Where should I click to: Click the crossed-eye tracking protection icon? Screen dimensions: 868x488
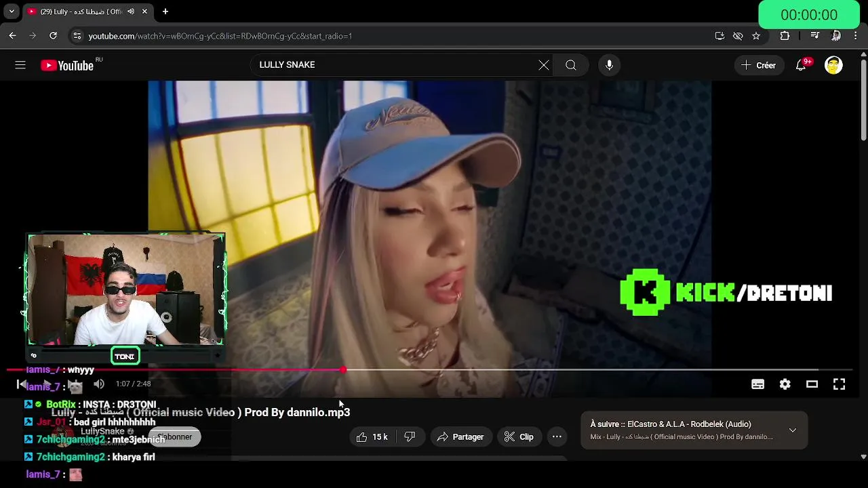pyautogui.click(x=738, y=36)
